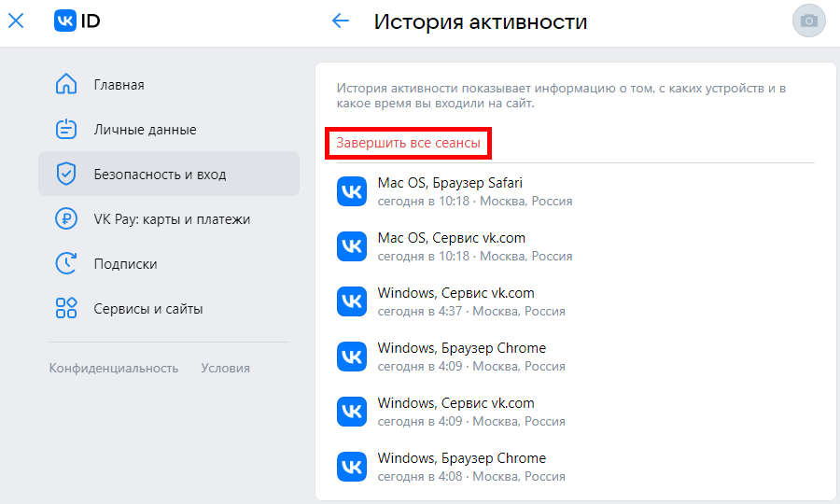
Task: Click VK icon of Windows Chrome 4:08 session
Action: pyautogui.click(x=352, y=467)
